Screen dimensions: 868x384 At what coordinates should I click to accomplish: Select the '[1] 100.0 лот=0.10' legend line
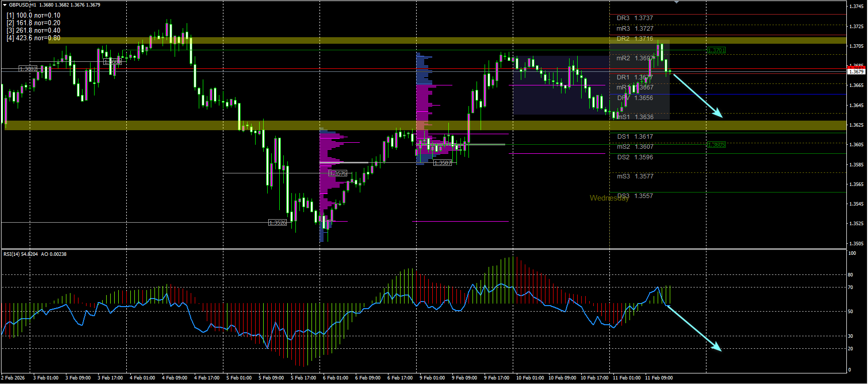coord(33,16)
